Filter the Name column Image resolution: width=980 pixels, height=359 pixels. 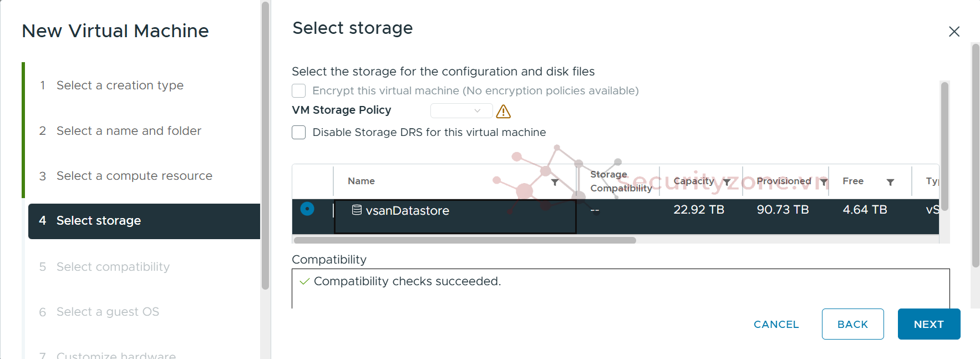pyautogui.click(x=555, y=182)
